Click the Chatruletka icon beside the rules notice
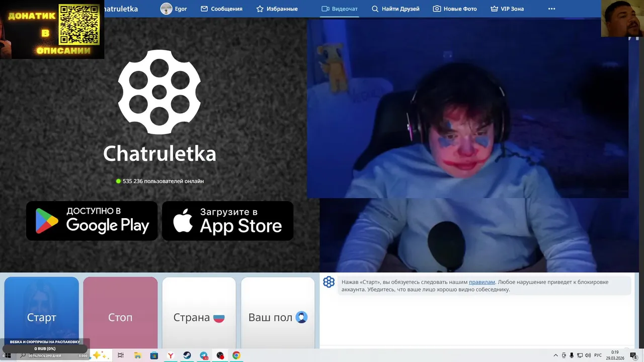Image resolution: width=644 pixels, height=362 pixels. (x=329, y=282)
